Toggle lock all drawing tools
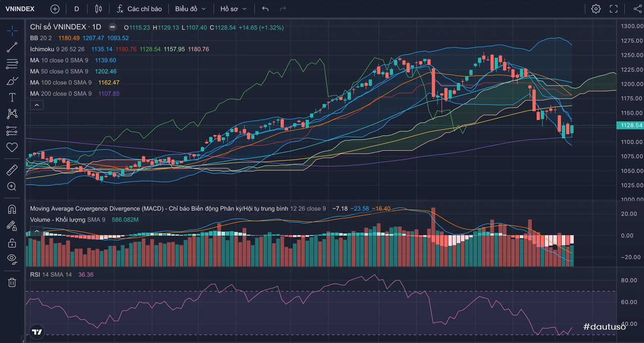Viewport: 644px width, 343px height. pos(12,243)
